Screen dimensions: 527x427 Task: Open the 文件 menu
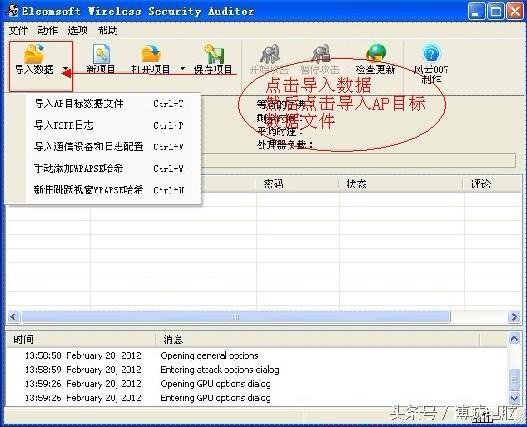(x=18, y=31)
